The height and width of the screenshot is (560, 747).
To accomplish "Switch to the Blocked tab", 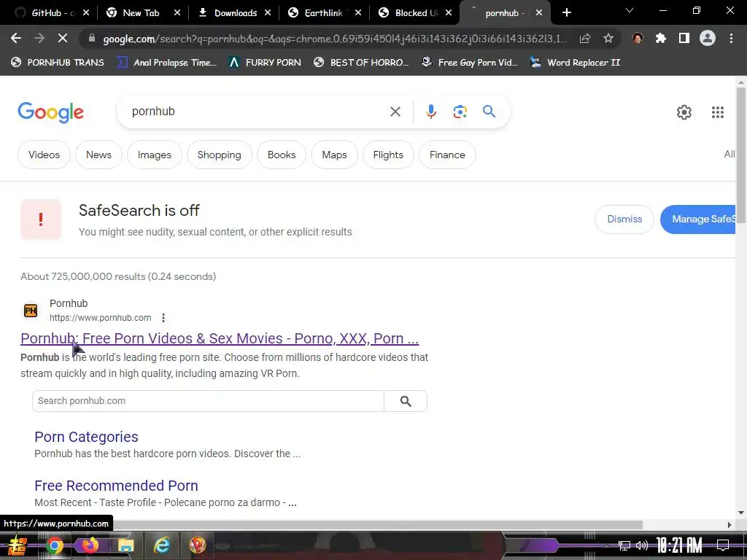I will (x=413, y=13).
